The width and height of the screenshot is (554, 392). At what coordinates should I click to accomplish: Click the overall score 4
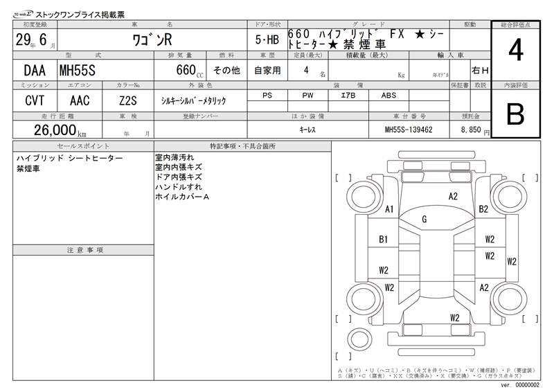[515, 51]
